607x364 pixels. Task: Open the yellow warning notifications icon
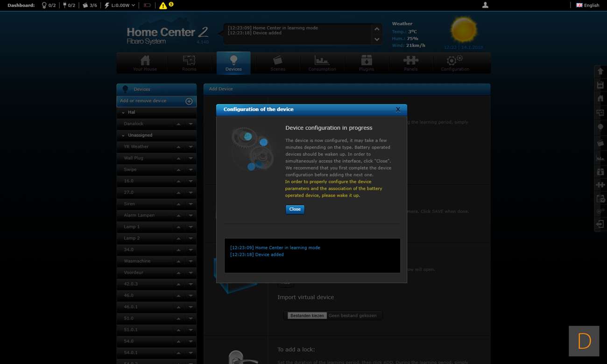[x=163, y=6]
